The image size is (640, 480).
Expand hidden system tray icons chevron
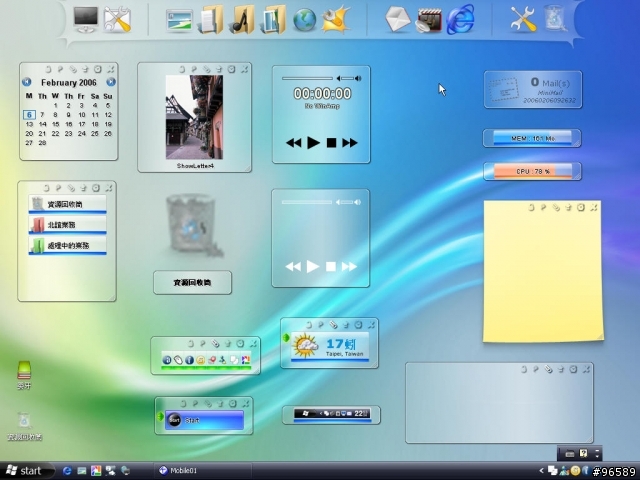tap(542, 471)
